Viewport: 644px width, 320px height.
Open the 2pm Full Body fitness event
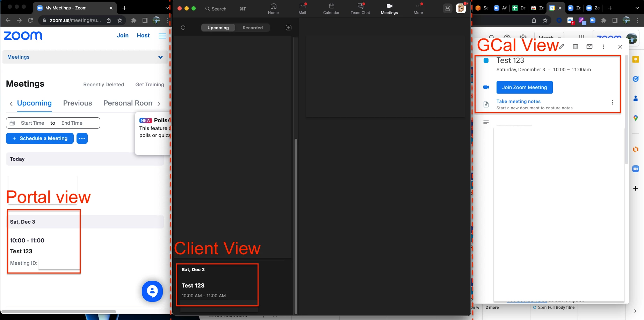(554, 307)
